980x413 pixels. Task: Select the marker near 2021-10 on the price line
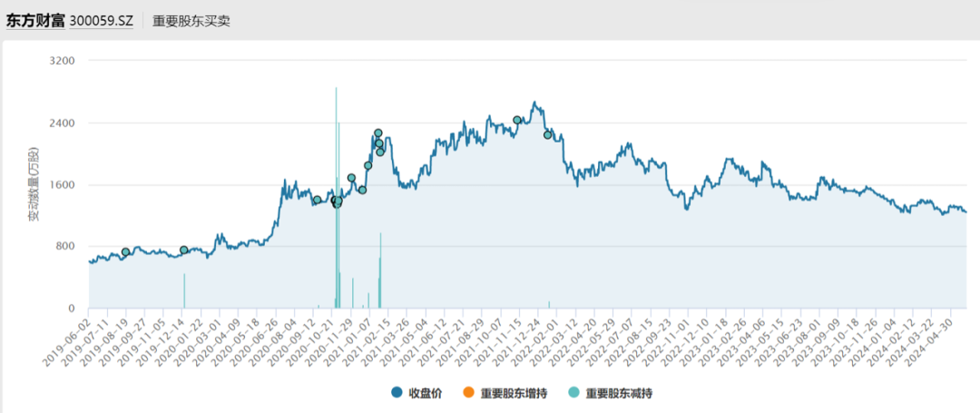pos(517,120)
